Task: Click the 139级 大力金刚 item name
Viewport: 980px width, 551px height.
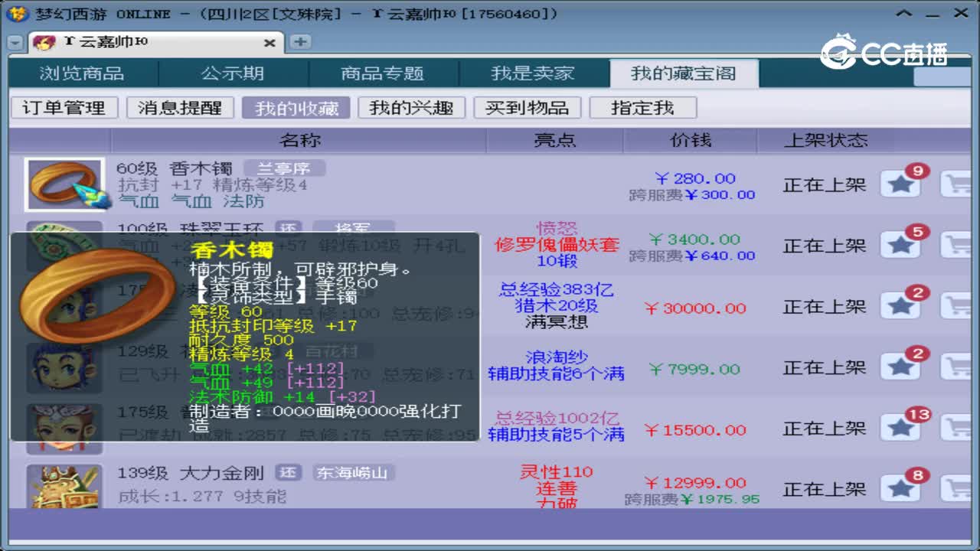Action: pos(190,473)
